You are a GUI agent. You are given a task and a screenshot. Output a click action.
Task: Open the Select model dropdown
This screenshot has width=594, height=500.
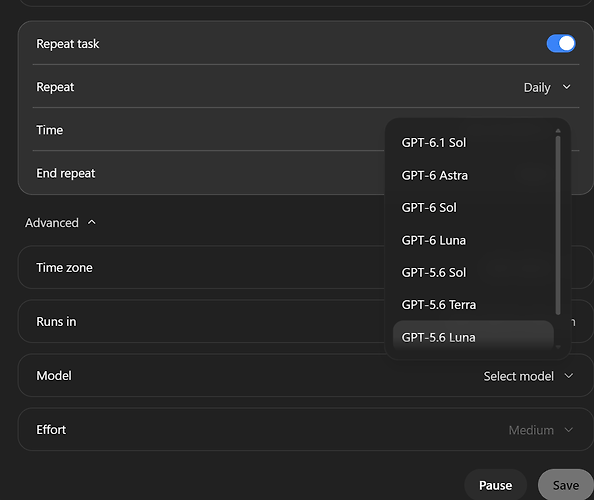(x=528, y=376)
